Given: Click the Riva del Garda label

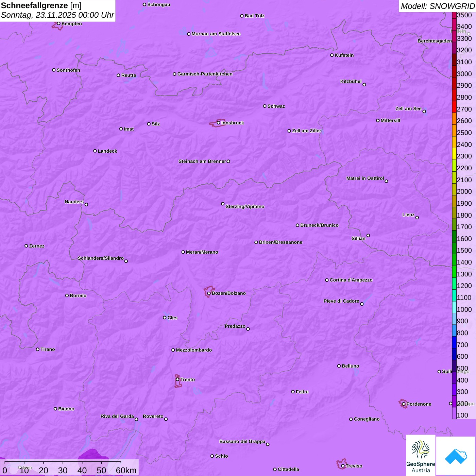Looking at the screenshot, I should [117, 416].
